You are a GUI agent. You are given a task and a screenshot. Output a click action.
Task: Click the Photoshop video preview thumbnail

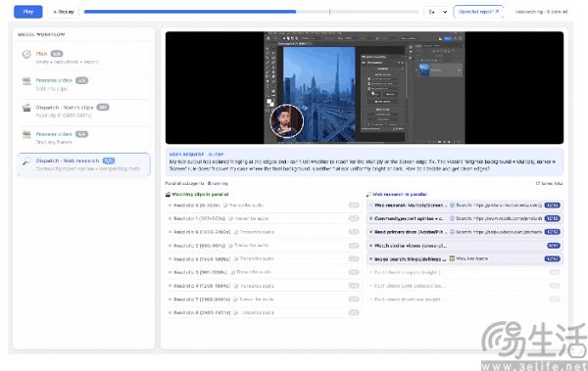click(365, 88)
